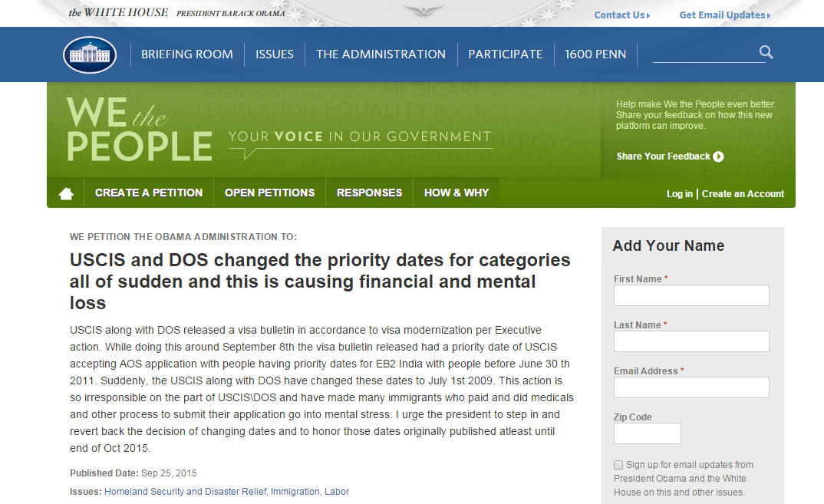
Task: Switch to the Responses tab
Action: (x=370, y=193)
